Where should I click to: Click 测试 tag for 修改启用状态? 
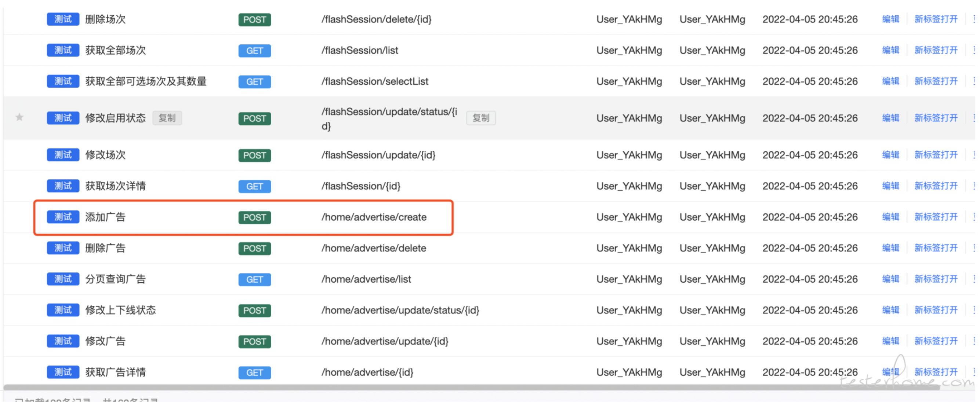[63, 118]
